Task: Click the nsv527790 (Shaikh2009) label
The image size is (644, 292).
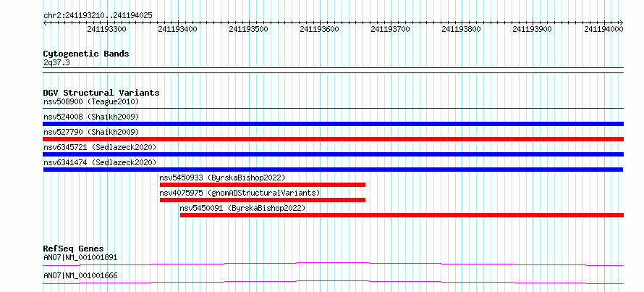Action: [91, 132]
